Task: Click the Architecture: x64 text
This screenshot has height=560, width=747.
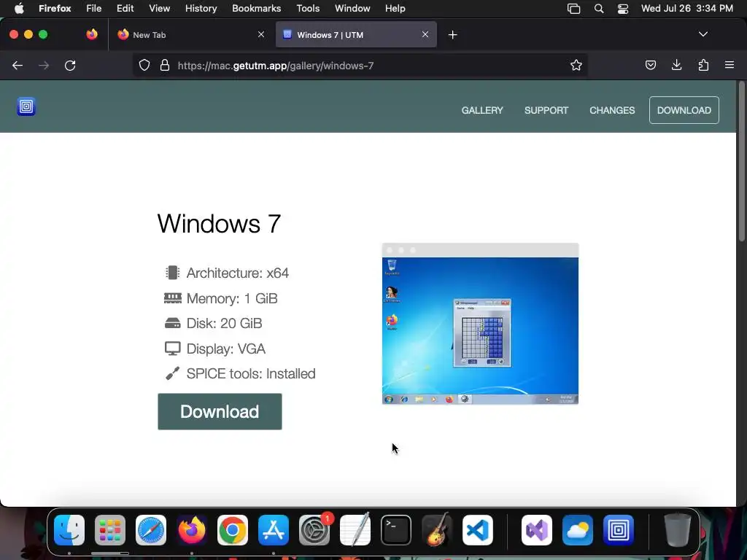Action: [x=238, y=273]
